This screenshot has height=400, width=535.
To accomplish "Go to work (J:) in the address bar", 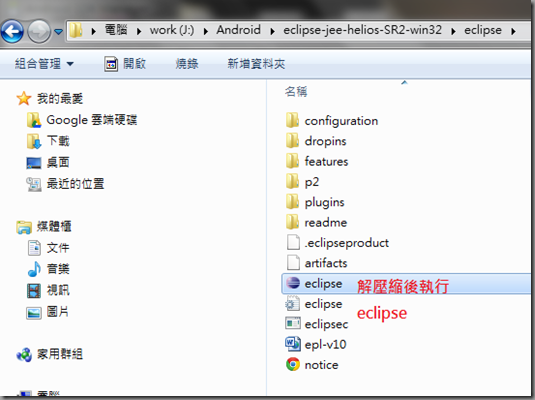I will click(172, 30).
